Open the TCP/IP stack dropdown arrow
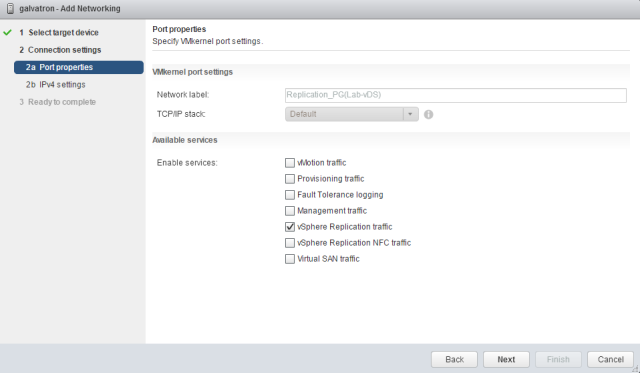 pos(410,114)
